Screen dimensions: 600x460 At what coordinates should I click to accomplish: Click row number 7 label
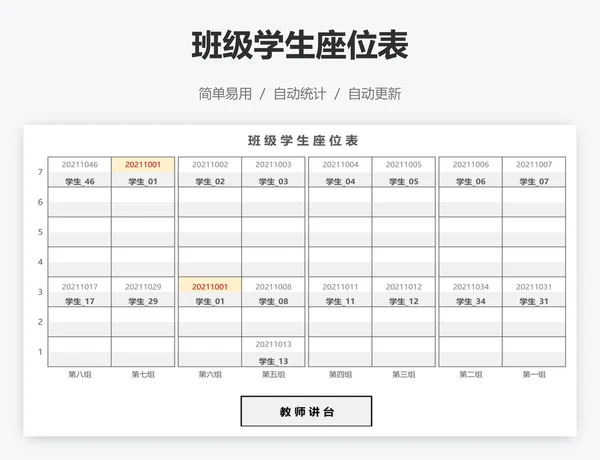tap(40, 172)
